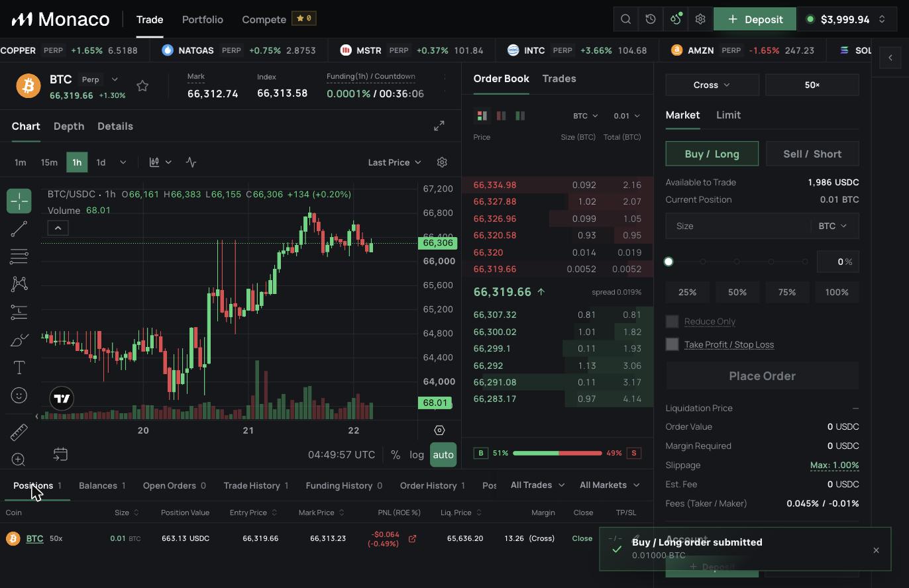Show bids-only order book view
Screen dimensions: 909x588
tap(520, 116)
